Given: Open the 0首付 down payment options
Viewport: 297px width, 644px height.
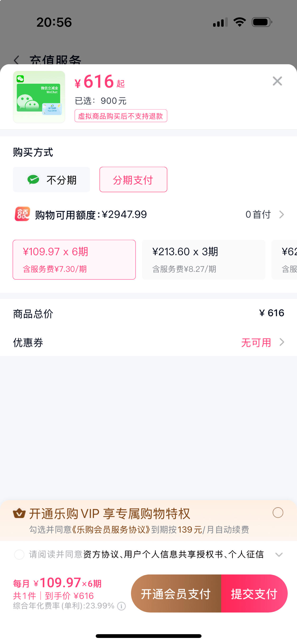Looking at the screenshot, I should coord(265,214).
